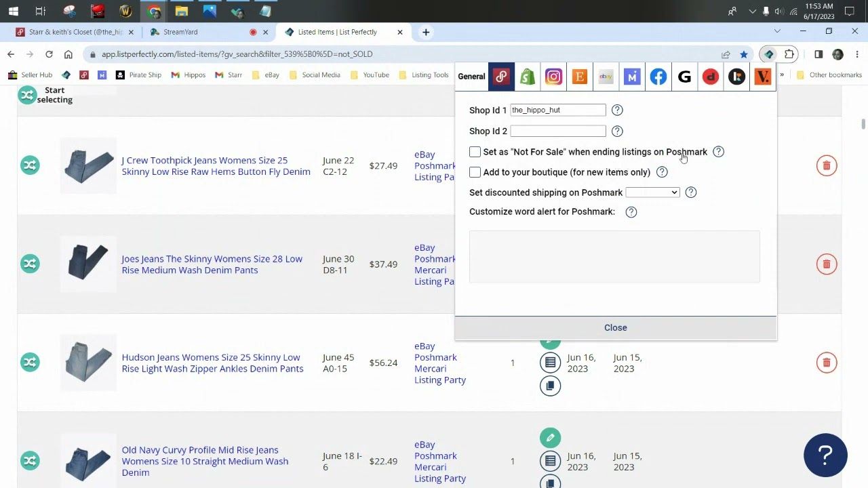Open the Shopify settings tab icon

pos(528,77)
